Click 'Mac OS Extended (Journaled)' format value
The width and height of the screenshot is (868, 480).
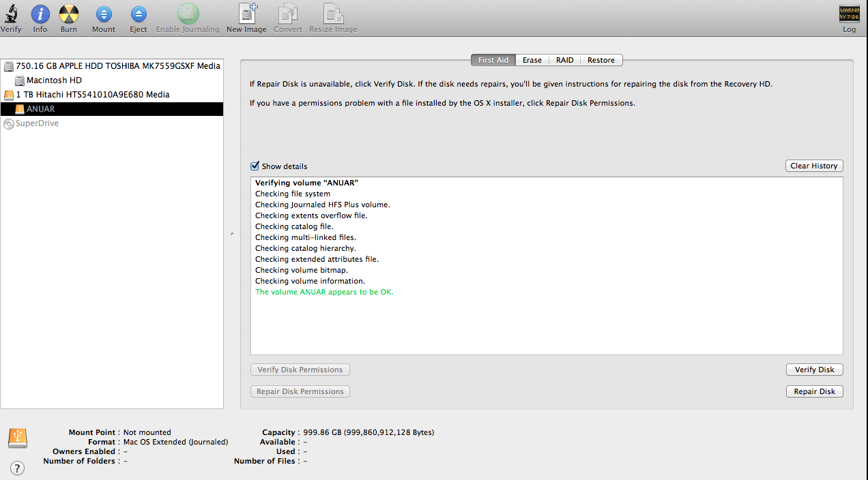point(175,442)
